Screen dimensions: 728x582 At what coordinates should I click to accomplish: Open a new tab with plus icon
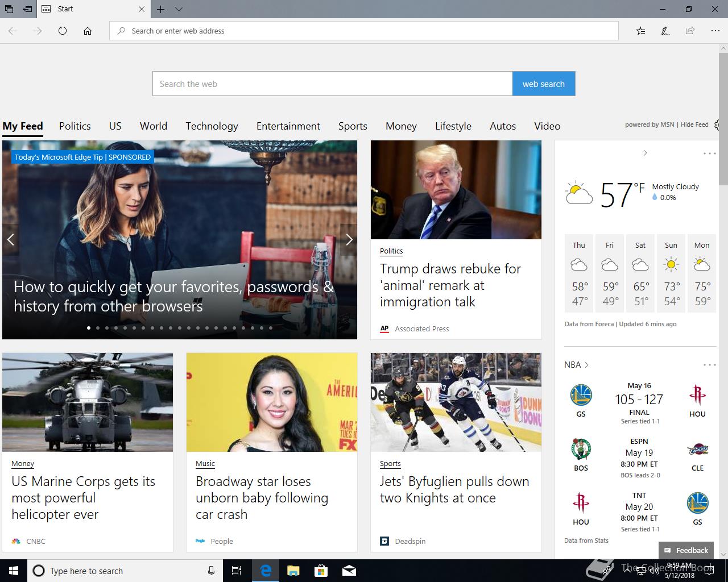161,9
